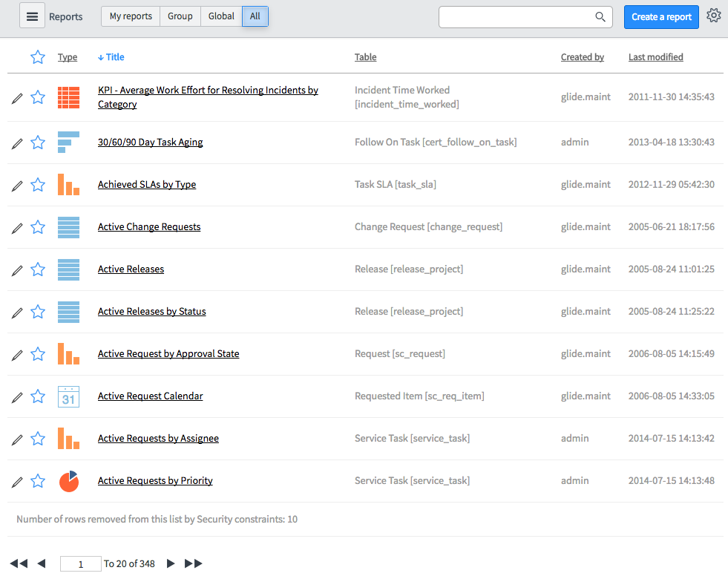Screen dimensions: 728x579
Task: Click the list icon for Active Releases by Status
Action: 69,312
